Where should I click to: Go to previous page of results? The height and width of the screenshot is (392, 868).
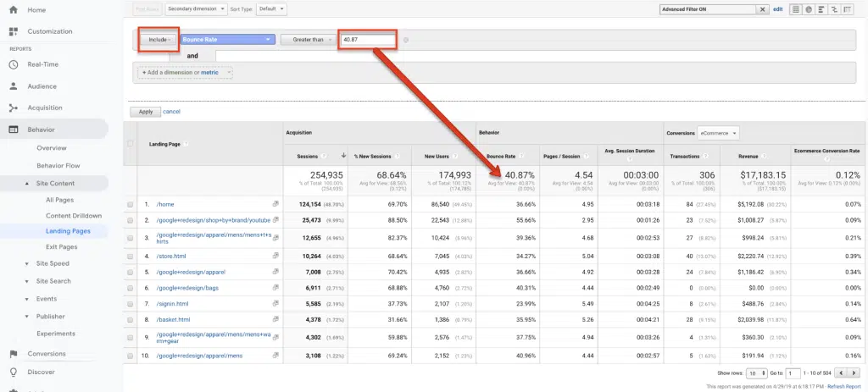click(840, 373)
